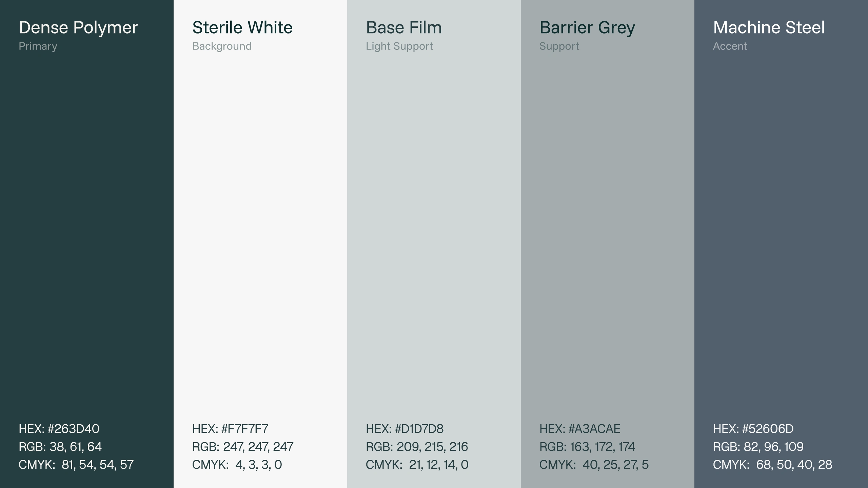
Task: Select the Barrier Grey heading
Action: point(587,28)
